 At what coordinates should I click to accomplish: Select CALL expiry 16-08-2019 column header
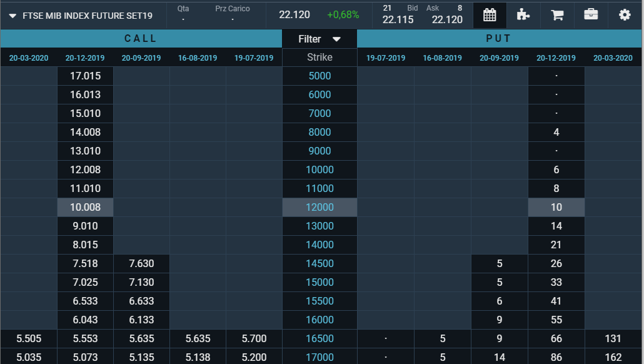(x=198, y=58)
